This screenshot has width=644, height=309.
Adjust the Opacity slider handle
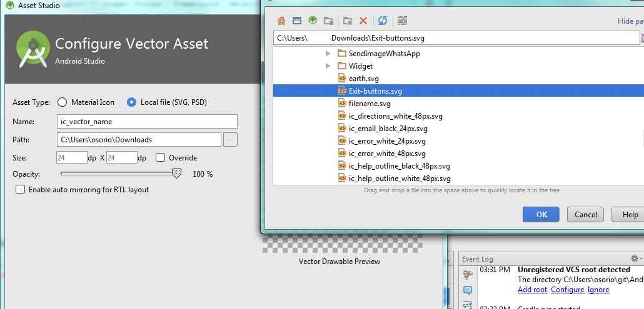[176, 174]
